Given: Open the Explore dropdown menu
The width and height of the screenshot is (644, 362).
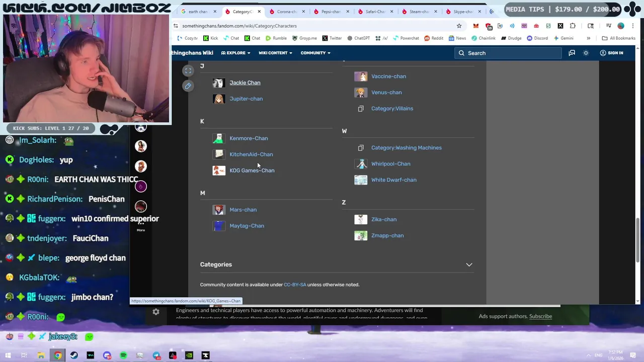Looking at the screenshot, I should click(x=235, y=53).
